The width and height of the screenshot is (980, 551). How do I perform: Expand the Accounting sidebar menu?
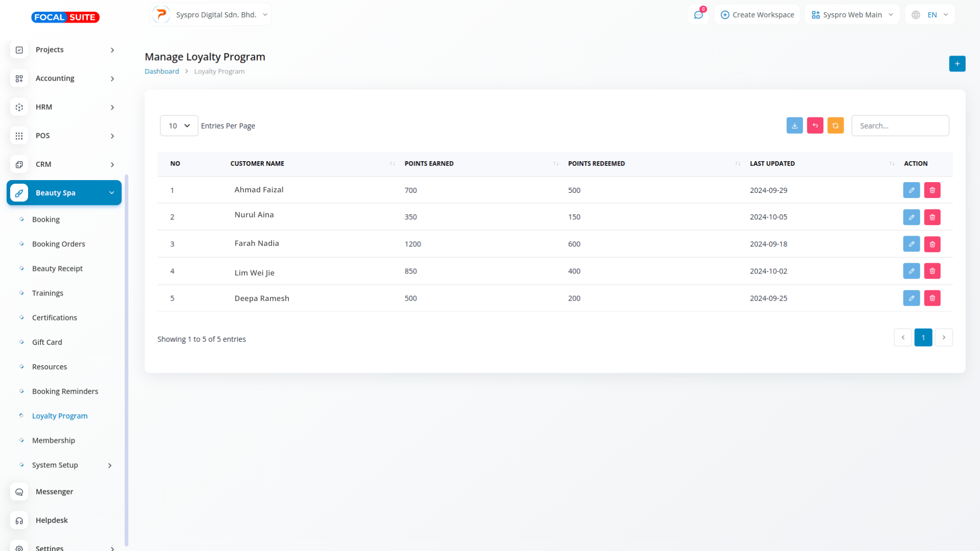pos(64,78)
